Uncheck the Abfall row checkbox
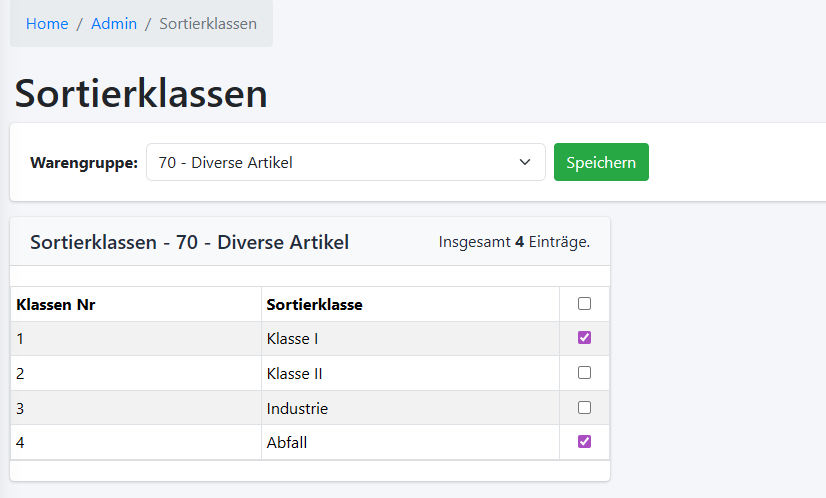Viewport: 826px width, 498px height. pyautogui.click(x=585, y=441)
